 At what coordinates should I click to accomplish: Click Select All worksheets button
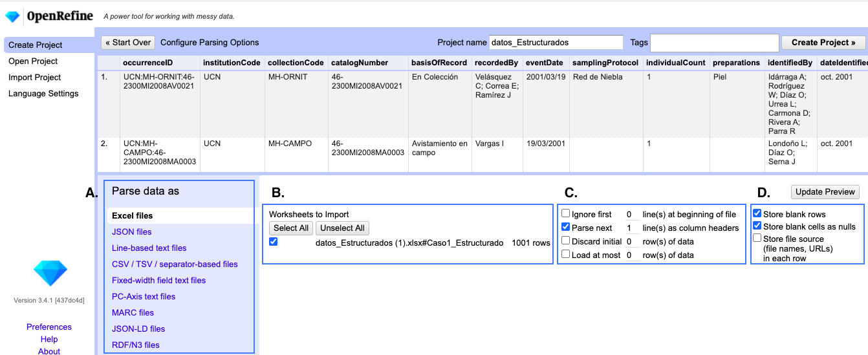click(x=291, y=228)
